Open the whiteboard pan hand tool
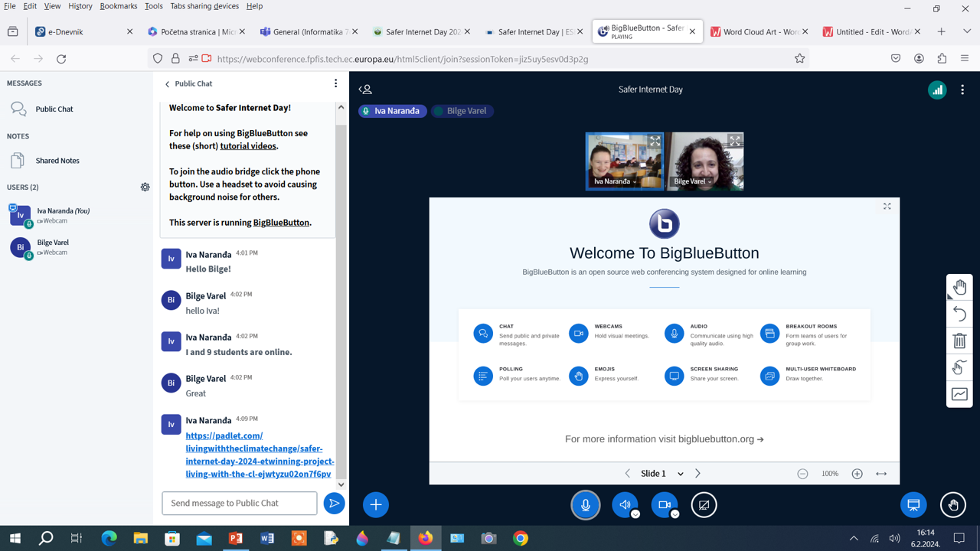Screen dimensions: 980x551 click(959, 288)
